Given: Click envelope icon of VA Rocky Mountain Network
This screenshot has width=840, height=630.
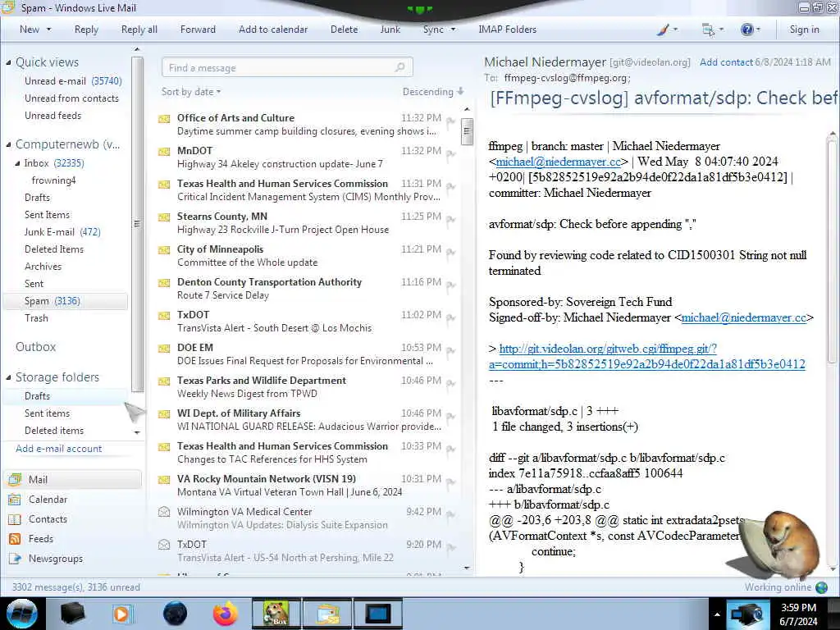Looking at the screenshot, I should 164,479.
